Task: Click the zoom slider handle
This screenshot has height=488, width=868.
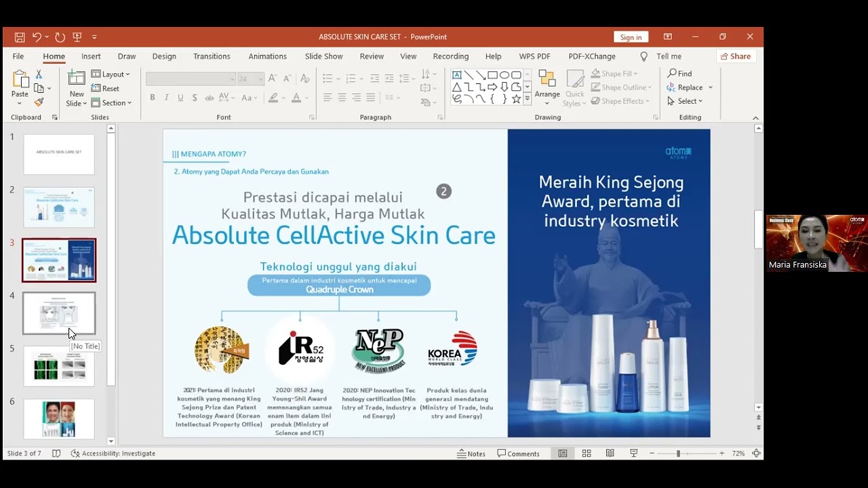Action: click(x=678, y=453)
